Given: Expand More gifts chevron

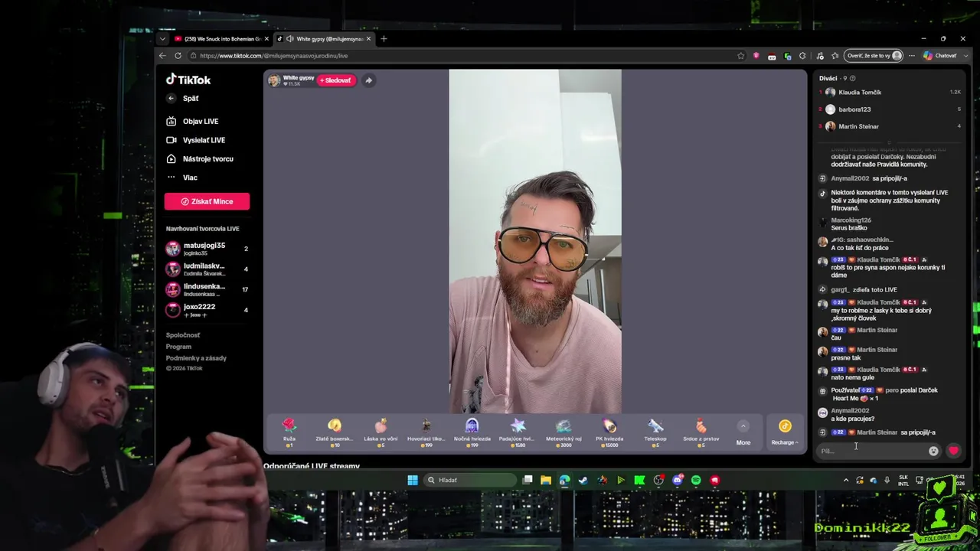Looking at the screenshot, I should point(743,426).
